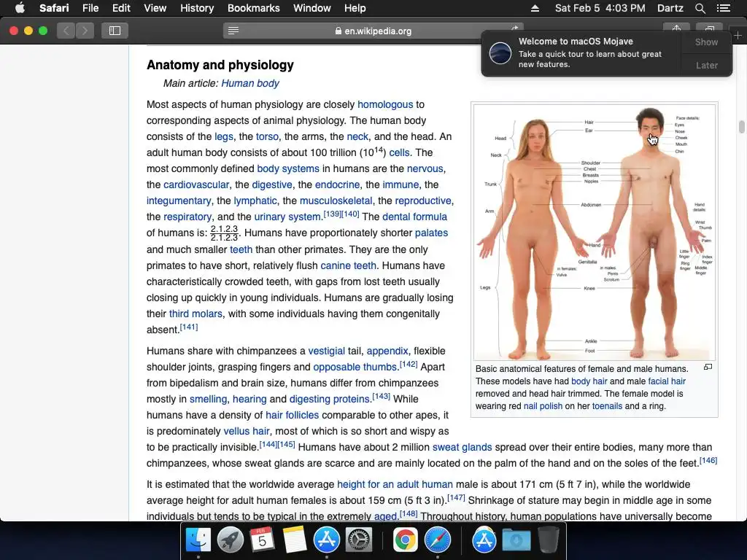Image resolution: width=747 pixels, height=560 pixels.
Task: Open the Edit menu
Action: pos(121,8)
